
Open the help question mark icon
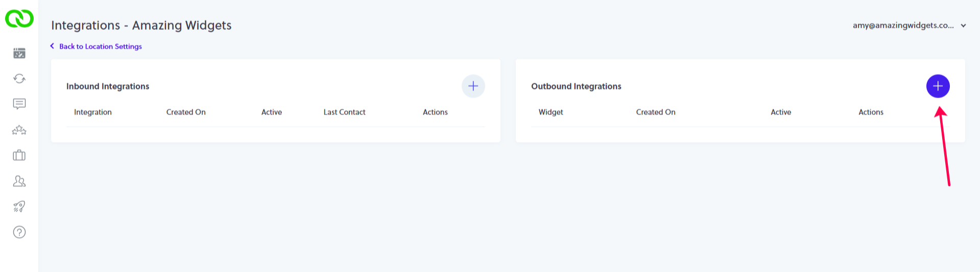[19, 232]
